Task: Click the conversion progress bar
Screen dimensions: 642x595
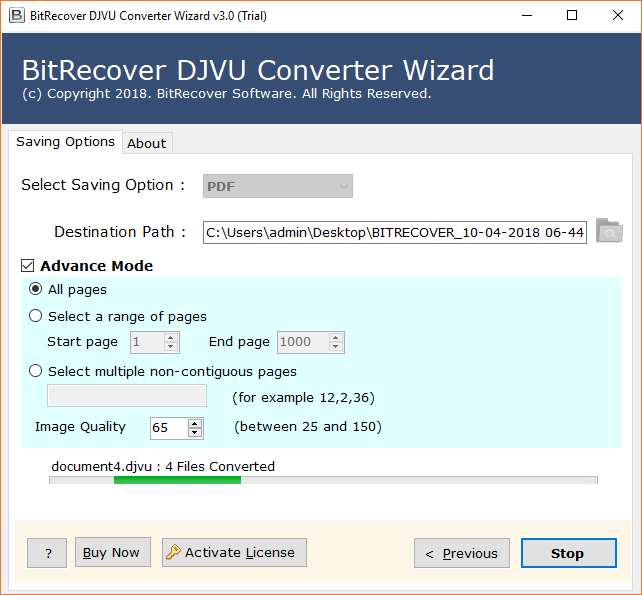Action: [x=323, y=480]
